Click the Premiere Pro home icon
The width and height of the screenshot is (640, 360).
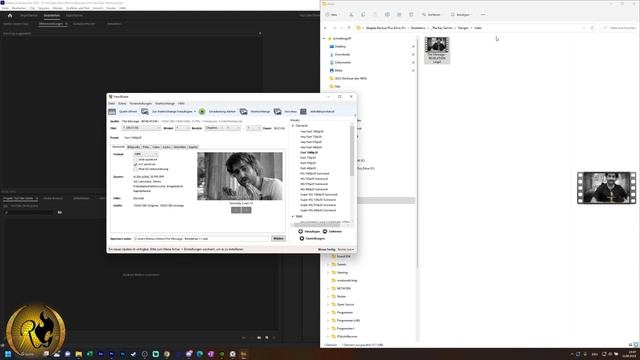tap(10, 16)
